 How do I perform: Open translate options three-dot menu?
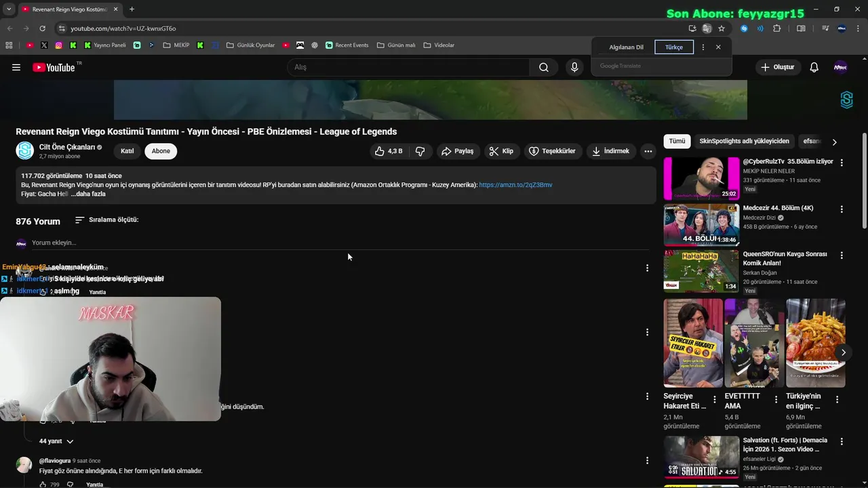point(703,47)
